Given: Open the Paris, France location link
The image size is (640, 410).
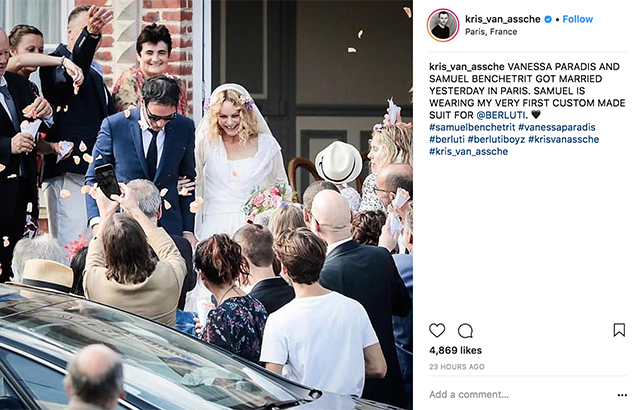Looking at the screenshot, I should tap(491, 32).
